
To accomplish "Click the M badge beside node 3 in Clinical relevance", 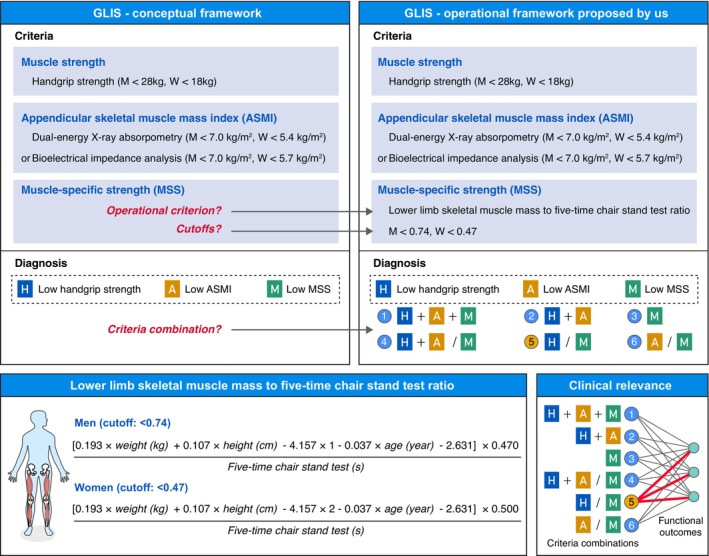I will 613,458.
